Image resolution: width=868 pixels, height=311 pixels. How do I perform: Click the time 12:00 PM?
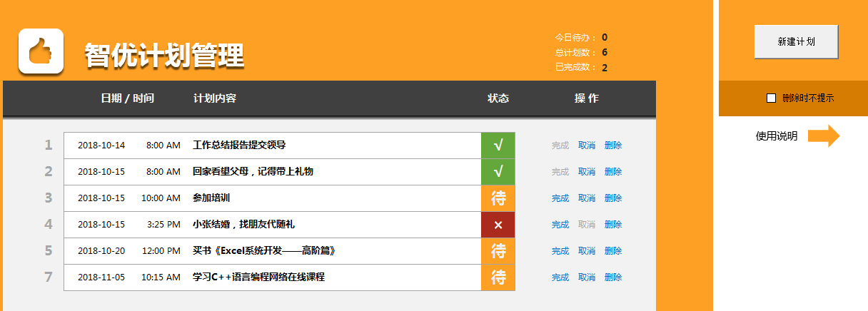coord(161,251)
